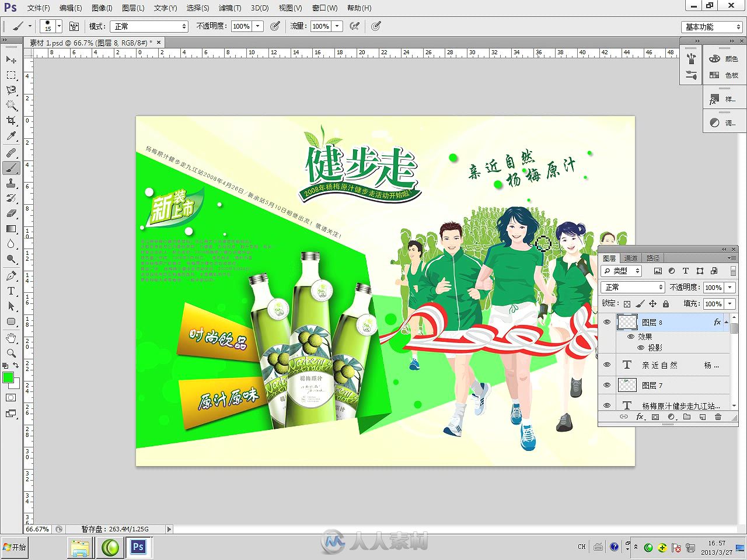Toggle lock transparent pixels

pyautogui.click(x=627, y=304)
